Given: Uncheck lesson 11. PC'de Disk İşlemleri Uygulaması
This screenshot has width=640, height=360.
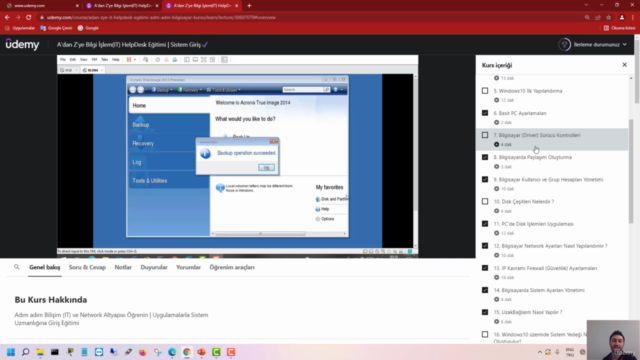Looking at the screenshot, I should (485, 224).
